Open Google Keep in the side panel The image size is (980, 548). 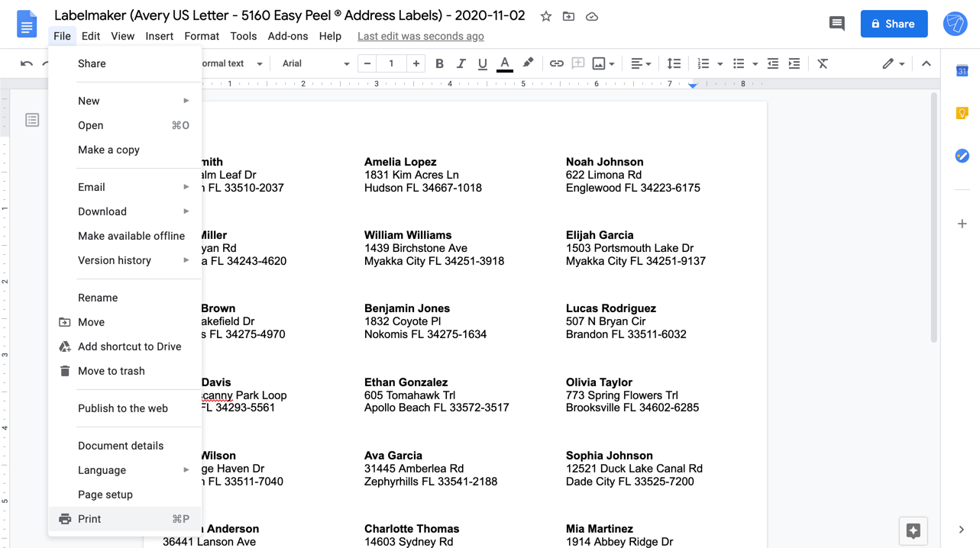pyautogui.click(x=962, y=112)
